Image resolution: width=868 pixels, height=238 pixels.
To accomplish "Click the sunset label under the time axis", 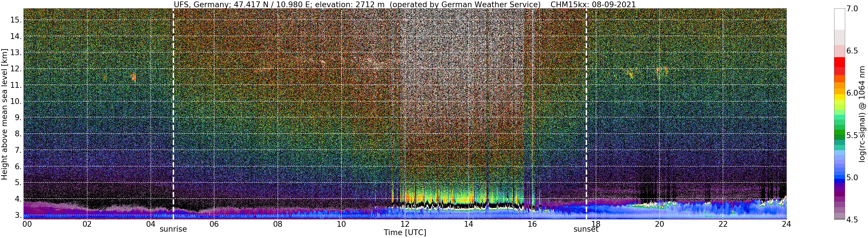I will 586,229.
